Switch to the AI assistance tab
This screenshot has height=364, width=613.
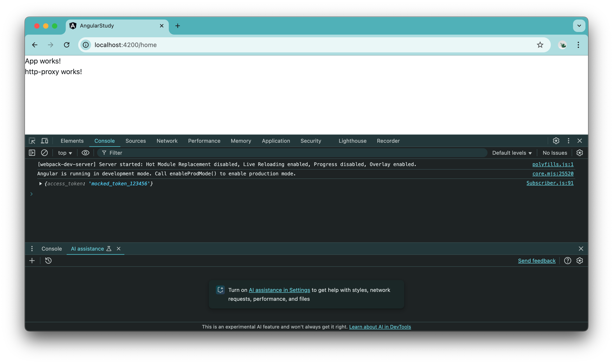(87, 248)
